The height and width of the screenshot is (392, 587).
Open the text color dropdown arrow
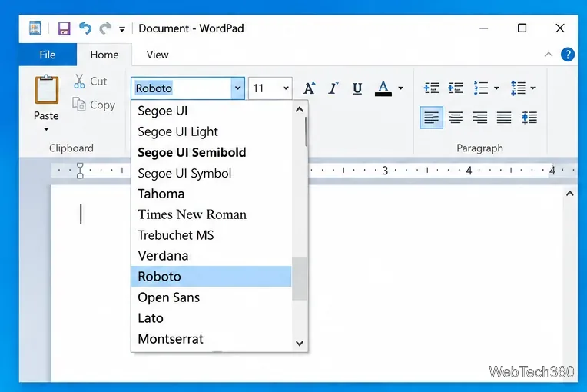coord(400,88)
